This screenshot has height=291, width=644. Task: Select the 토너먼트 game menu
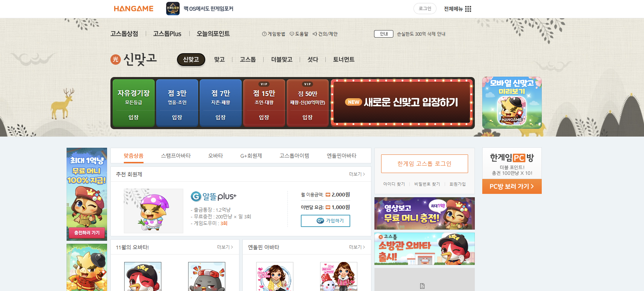coord(344,60)
